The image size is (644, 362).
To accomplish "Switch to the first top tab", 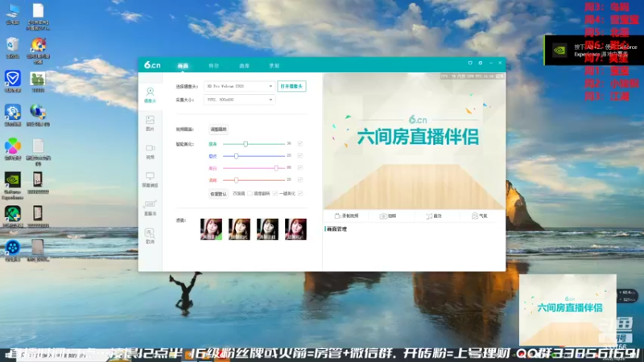I will pyautogui.click(x=183, y=66).
